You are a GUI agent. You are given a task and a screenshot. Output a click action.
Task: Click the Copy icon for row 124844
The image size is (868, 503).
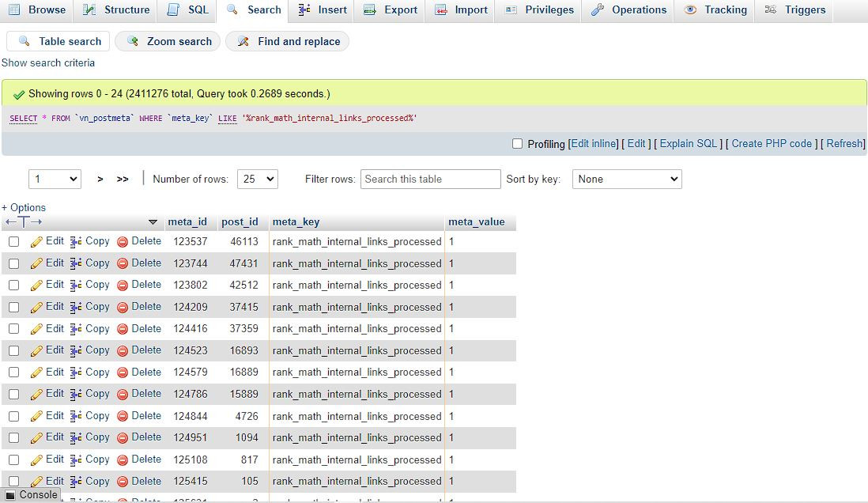coord(77,416)
